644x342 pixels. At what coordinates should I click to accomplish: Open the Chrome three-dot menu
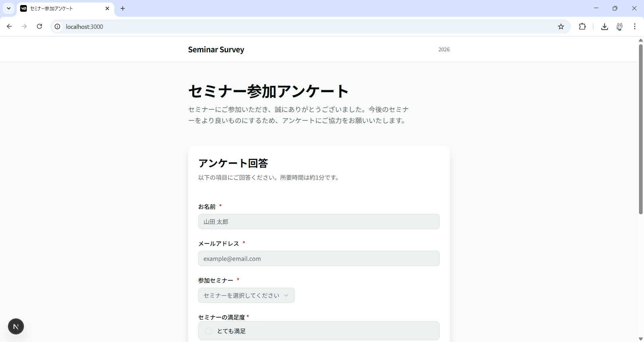point(635,26)
